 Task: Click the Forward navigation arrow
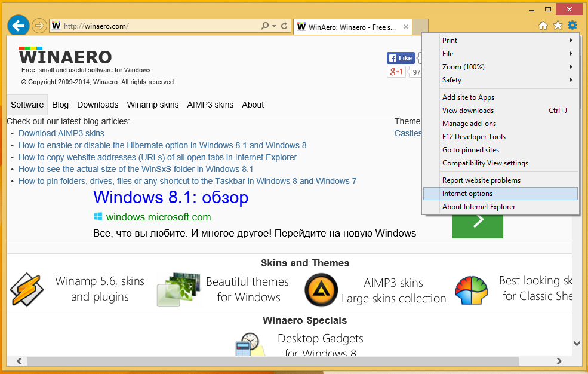(39, 26)
